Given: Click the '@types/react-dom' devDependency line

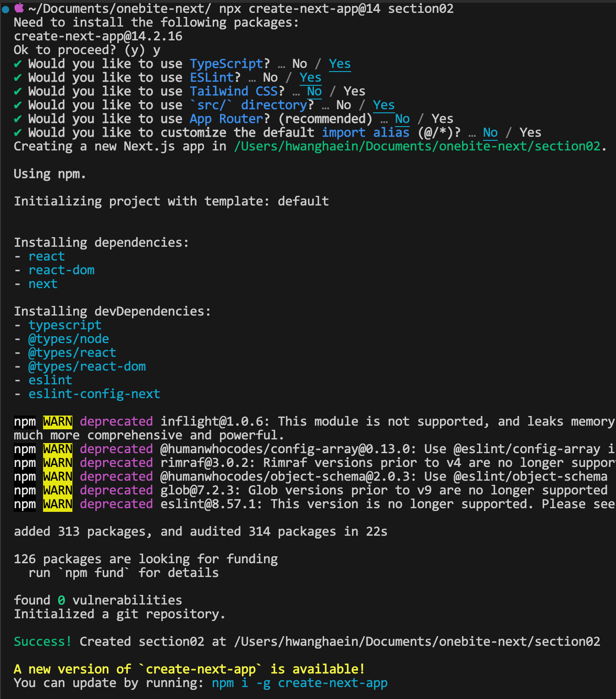Looking at the screenshot, I should click(87, 366).
